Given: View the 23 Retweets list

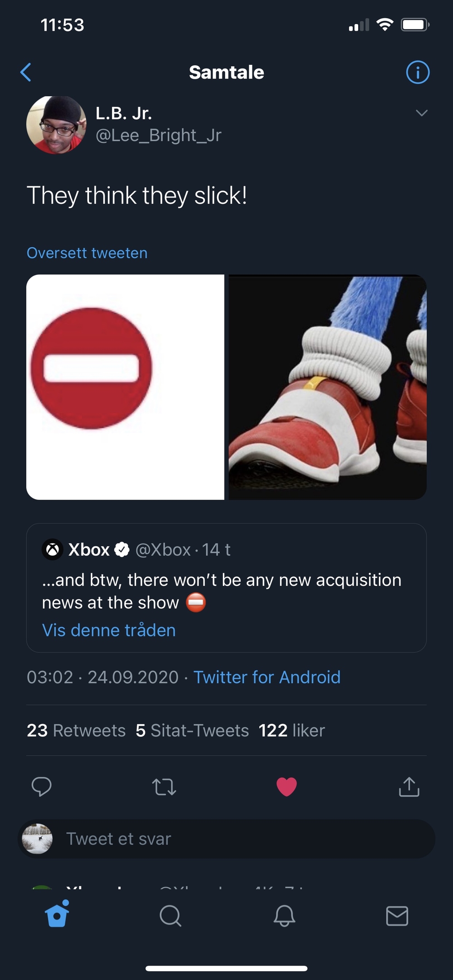Looking at the screenshot, I should point(76,730).
